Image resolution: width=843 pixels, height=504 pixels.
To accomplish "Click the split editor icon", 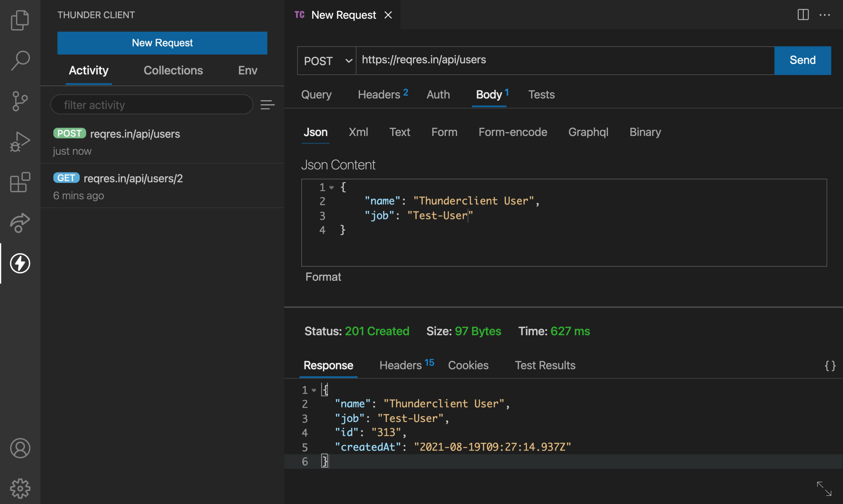I will pyautogui.click(x=803, y=14).
